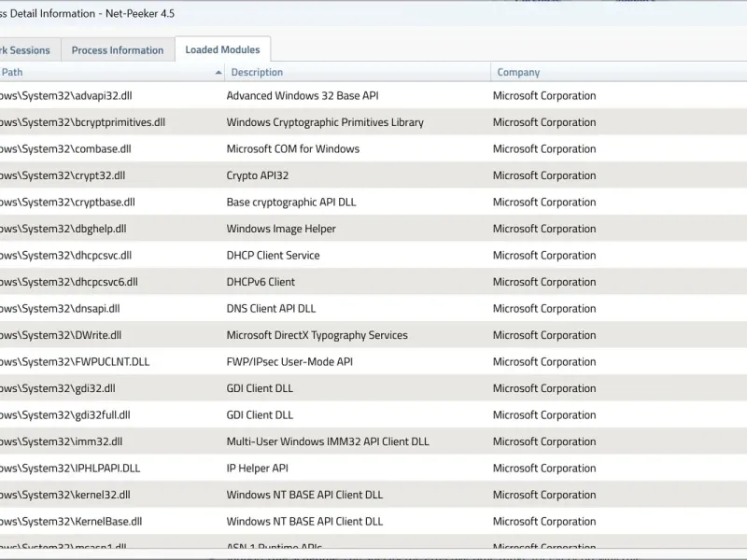747x560 pixels.
Task: Click Microsoft Corporation in the imm32.dll row
Action: 544,442
